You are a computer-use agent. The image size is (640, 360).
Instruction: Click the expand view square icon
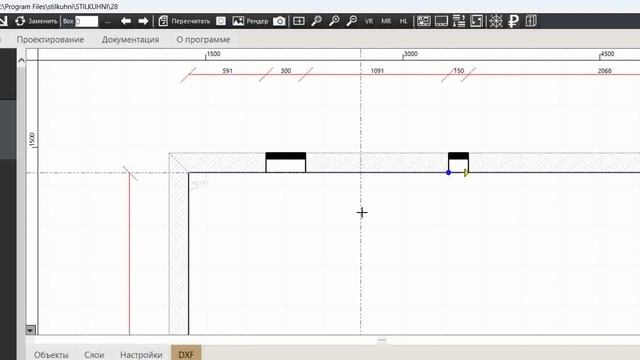[476, 21]
